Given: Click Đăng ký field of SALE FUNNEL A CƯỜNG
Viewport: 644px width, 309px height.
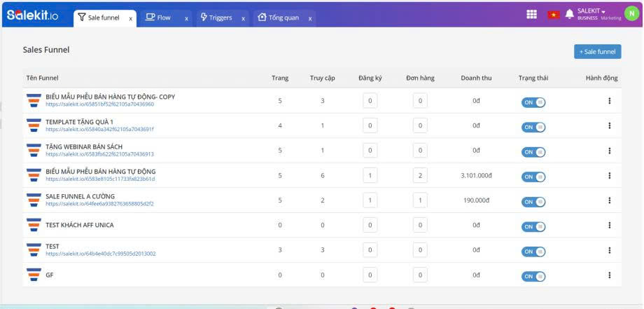Looking at the screenshot, I should pyautogui.click(x=370, y=200).
